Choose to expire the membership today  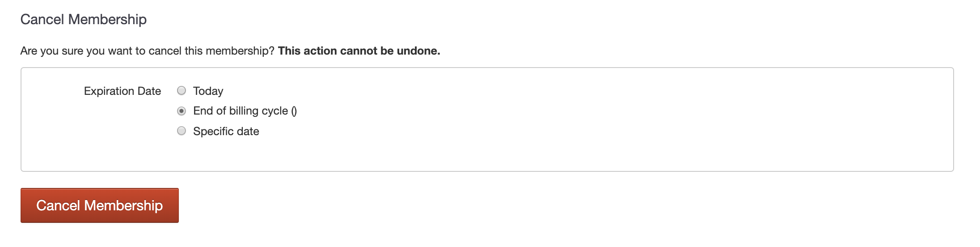[x=182, y=91]
